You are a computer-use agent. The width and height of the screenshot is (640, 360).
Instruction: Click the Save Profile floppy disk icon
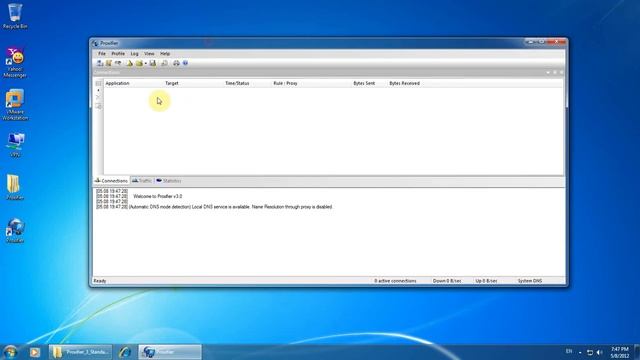(x=153, y=63)
